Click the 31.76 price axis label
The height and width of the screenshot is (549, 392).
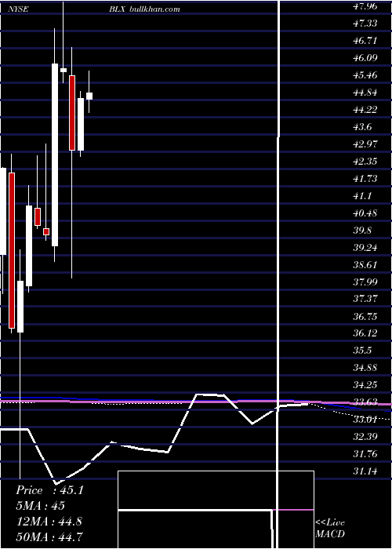click(365, 454)
